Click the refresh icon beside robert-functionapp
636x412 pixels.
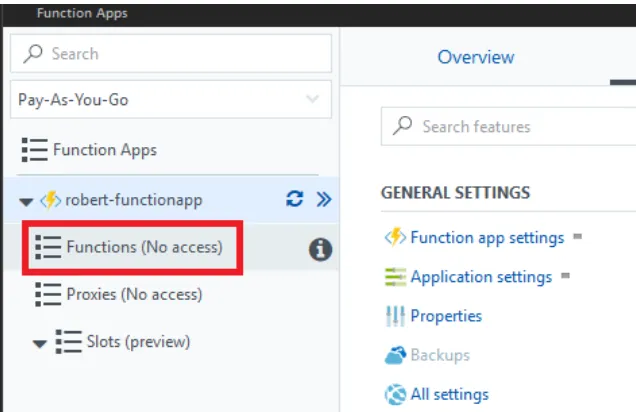(x=294, y=199)
